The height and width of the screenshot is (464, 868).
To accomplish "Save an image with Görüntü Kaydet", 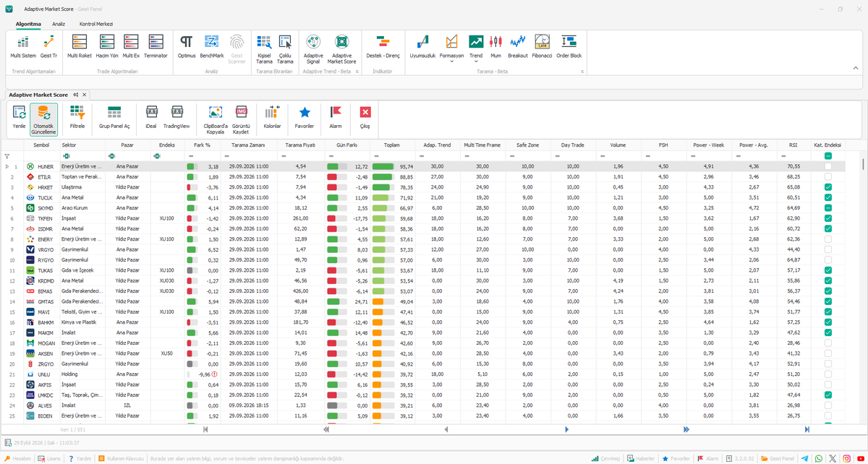I will pyautogui.click(x=241, y=120).
